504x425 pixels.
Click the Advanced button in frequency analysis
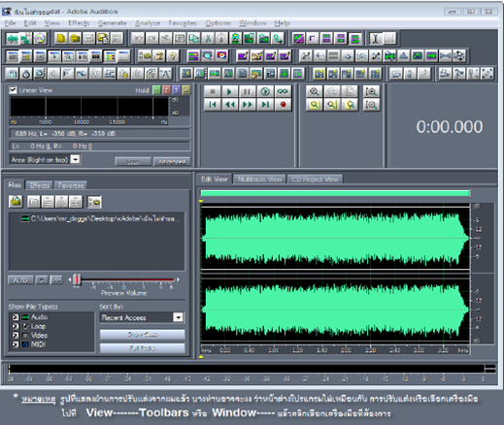click(x=172, y=161)
